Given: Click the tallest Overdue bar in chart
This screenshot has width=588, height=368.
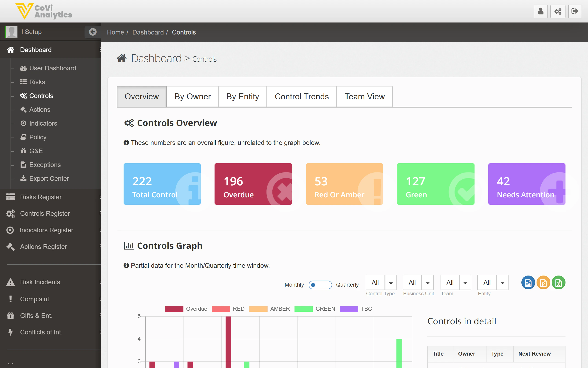Looking at the screenshot, I should pos(228,342).
